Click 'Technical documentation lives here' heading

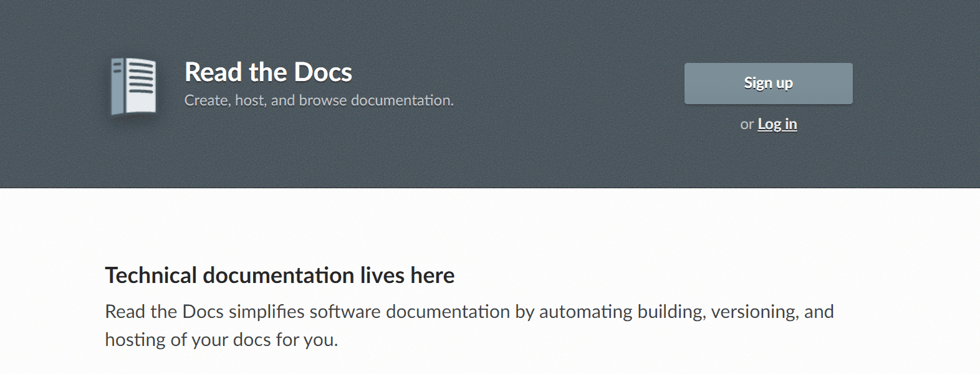click(x=279, y=276)
